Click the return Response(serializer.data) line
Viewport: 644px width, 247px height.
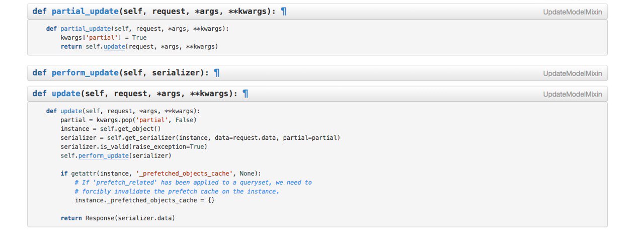pyautogui.click(x=118, y=218)
